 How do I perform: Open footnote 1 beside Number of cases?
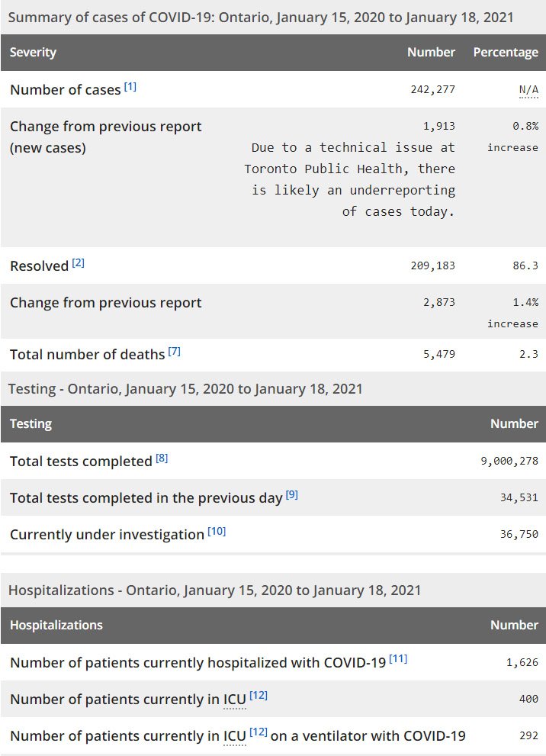click(x=130, y=87)
